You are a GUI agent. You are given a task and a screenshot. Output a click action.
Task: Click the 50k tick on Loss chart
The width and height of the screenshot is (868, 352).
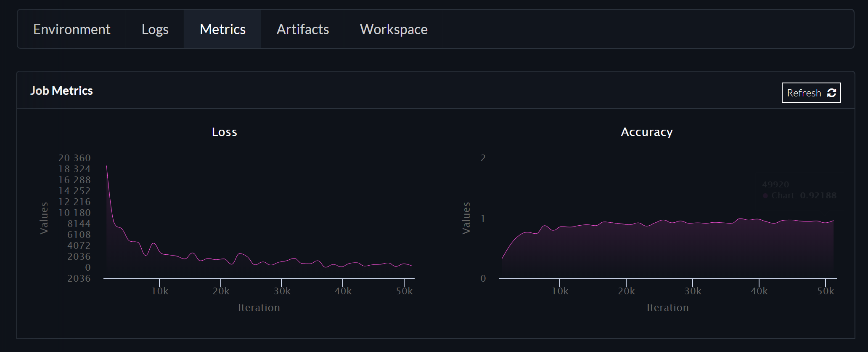point(404,291)
